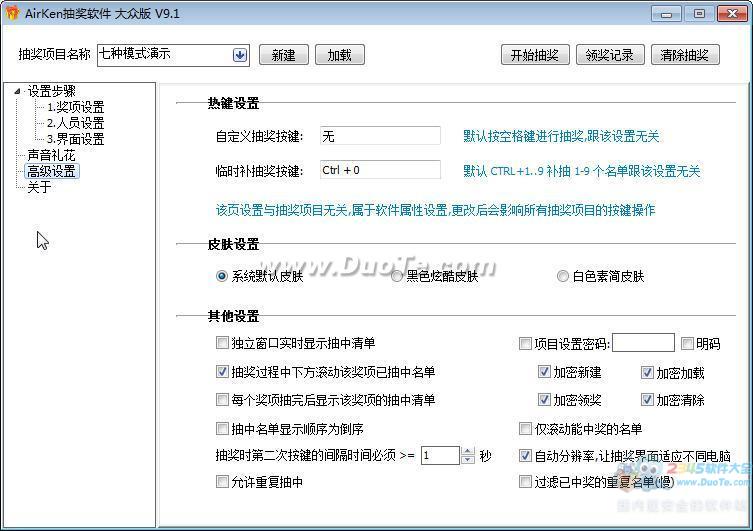Click the 自定义抽奖按键 hotkey field

click(x=380, y=136)
